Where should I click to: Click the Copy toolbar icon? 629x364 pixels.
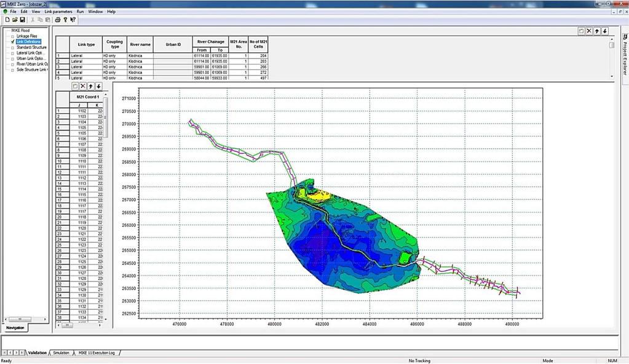click(40, 20)
